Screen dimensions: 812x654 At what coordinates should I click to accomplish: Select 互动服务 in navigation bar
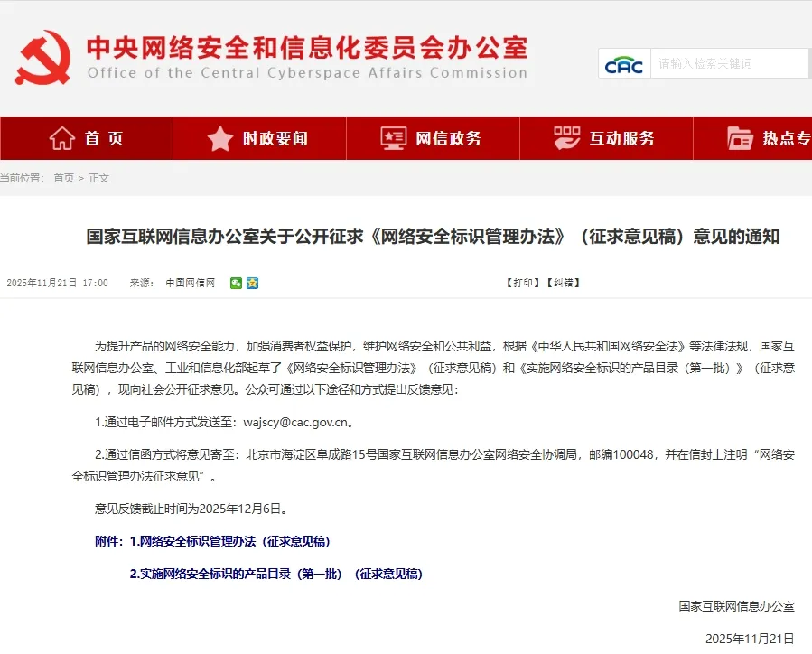pos(622,138)
